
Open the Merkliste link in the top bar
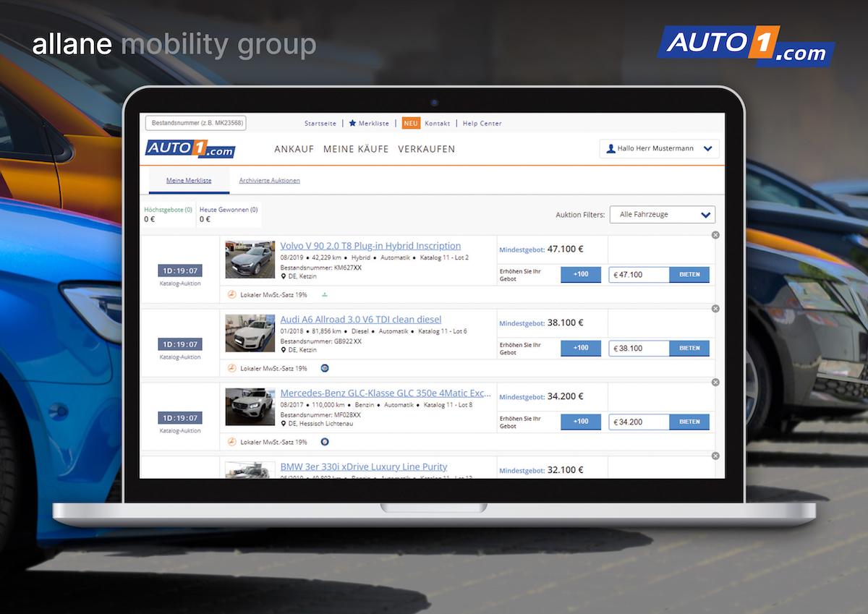pos(374,124)
